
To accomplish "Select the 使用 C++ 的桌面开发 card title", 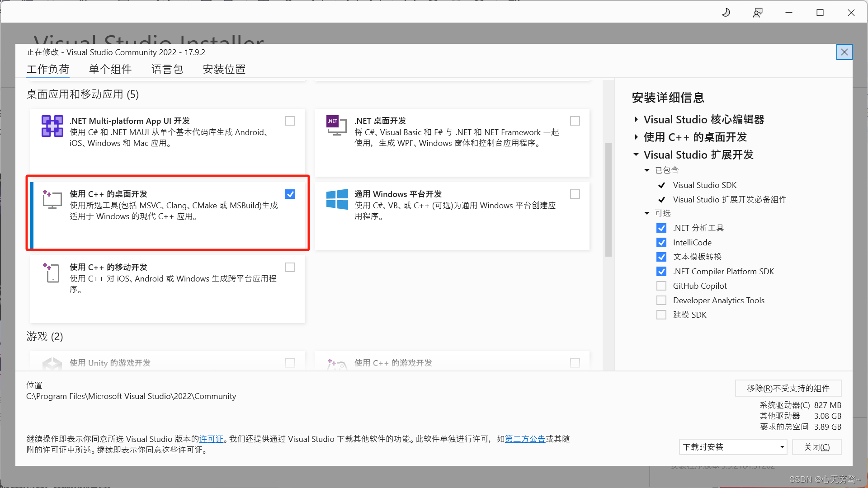I will [x=108, y=194].
